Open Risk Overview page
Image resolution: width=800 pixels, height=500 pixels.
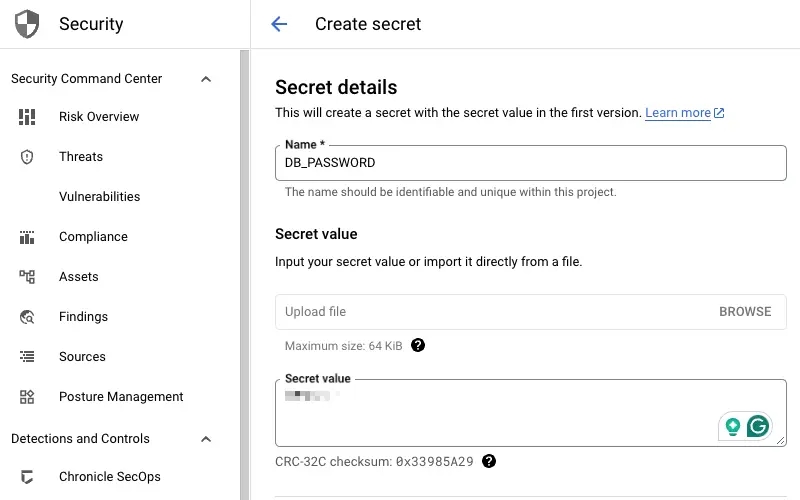[x=99, y=117]
